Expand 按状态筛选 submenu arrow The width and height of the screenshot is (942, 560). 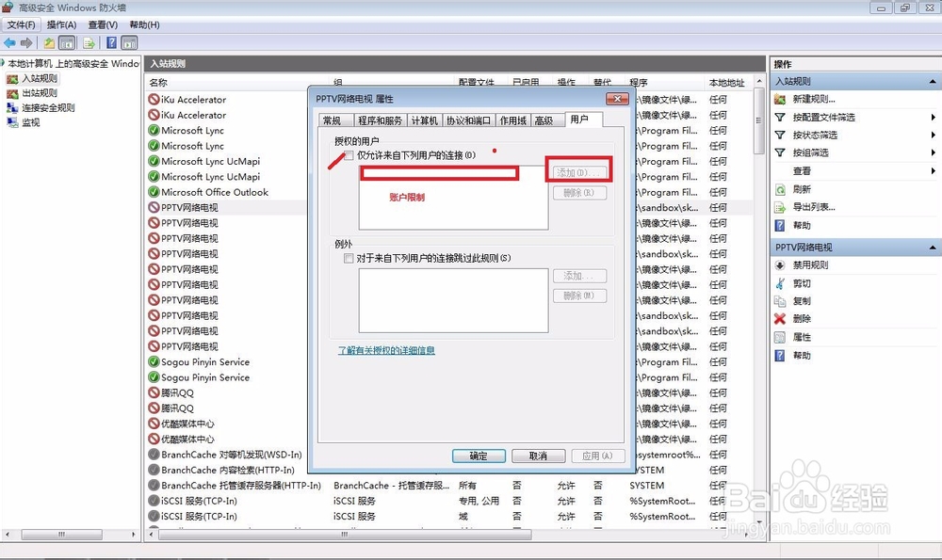(933, 135)
